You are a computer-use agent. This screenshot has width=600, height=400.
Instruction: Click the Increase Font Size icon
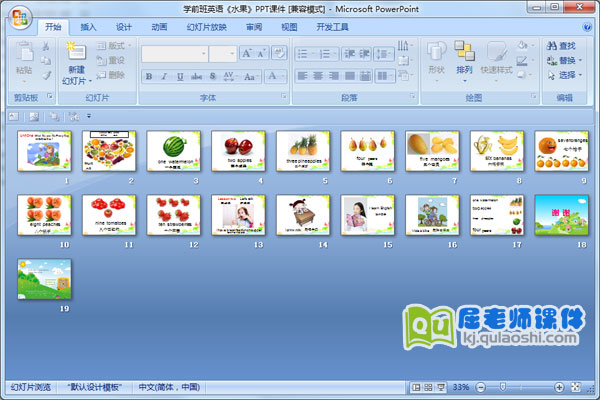point(247,53)
